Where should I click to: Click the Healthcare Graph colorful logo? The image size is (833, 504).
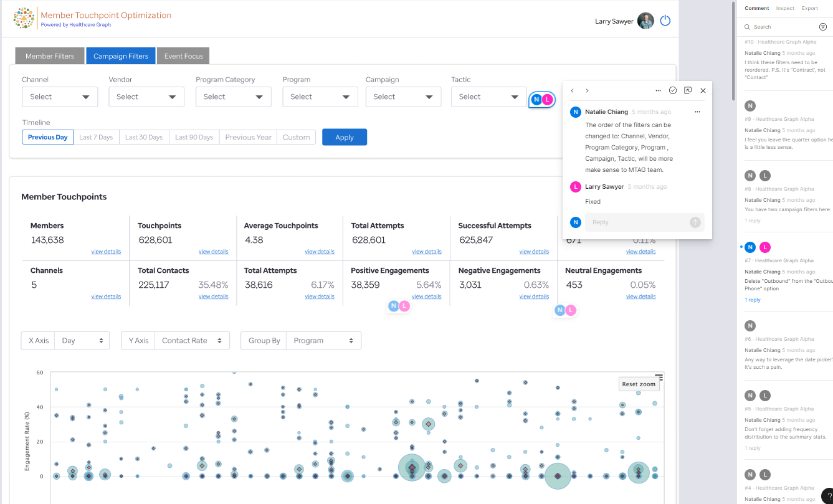point(24,19)
